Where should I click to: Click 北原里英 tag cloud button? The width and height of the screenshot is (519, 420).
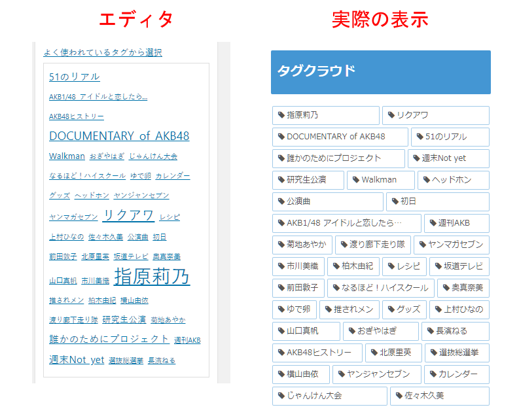(393, 353)
